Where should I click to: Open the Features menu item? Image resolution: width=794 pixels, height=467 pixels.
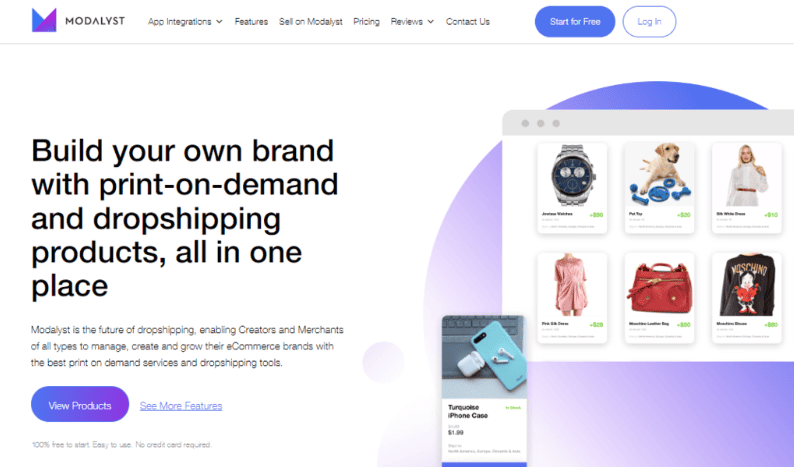click(x=251, y=22)
